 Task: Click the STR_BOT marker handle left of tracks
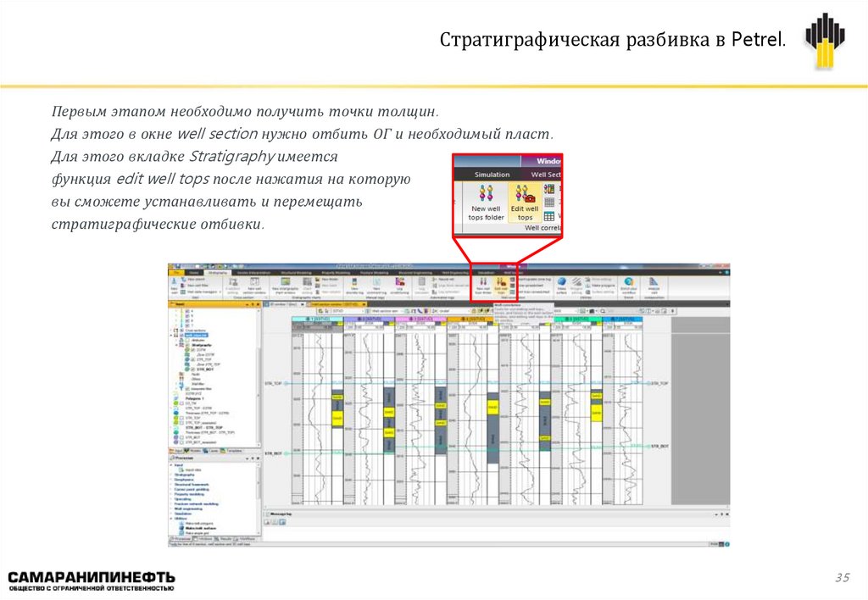(287, 453)
